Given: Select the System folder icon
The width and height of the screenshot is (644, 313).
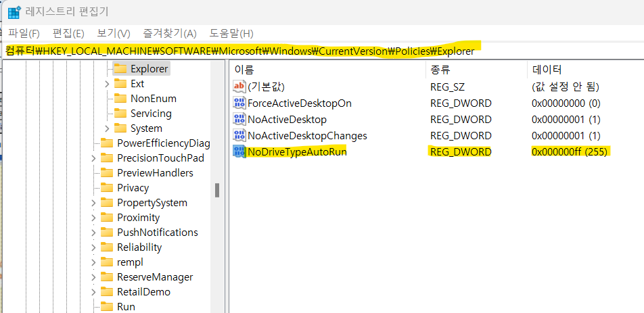Looking at the screenshot, I should pyautogui.click(x=120, y=128).
